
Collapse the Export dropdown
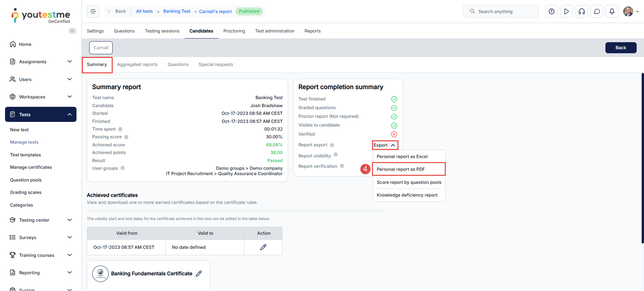coord(385,145)
